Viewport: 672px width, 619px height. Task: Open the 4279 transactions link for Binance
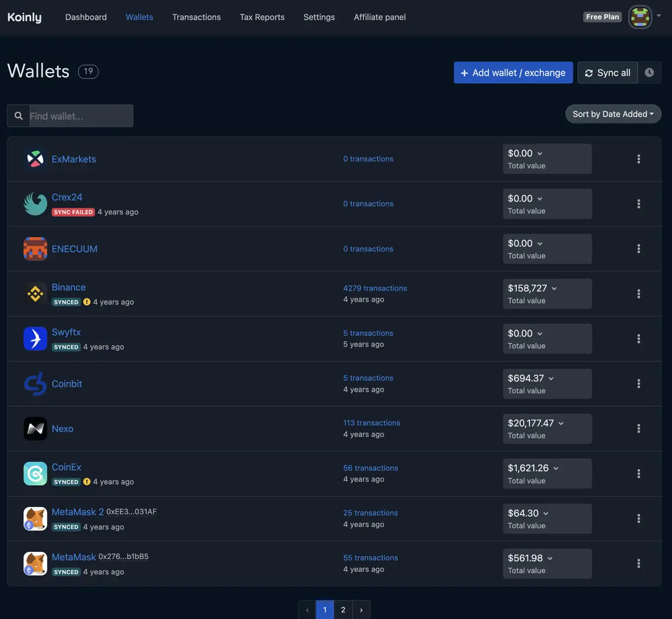pyautogui.click(x=375, y=288)
